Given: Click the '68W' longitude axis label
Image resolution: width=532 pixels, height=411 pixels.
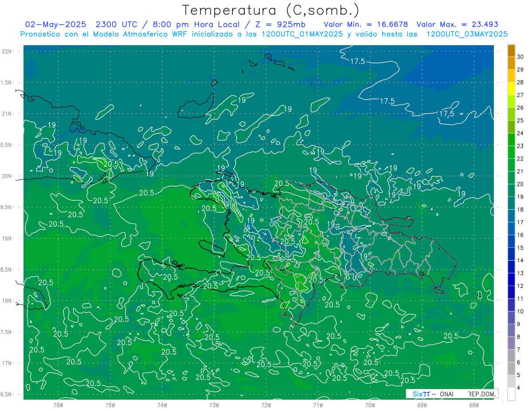Looking at the screenshot, I should 474,405.
